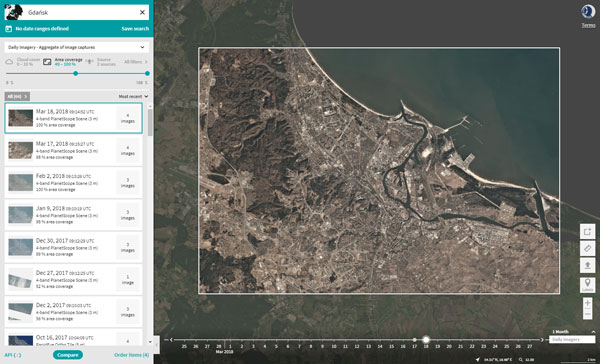600x364 pixels.
Task: Click the timeline's selected Mar 18 marker
Action: click(x=426, y=340)
